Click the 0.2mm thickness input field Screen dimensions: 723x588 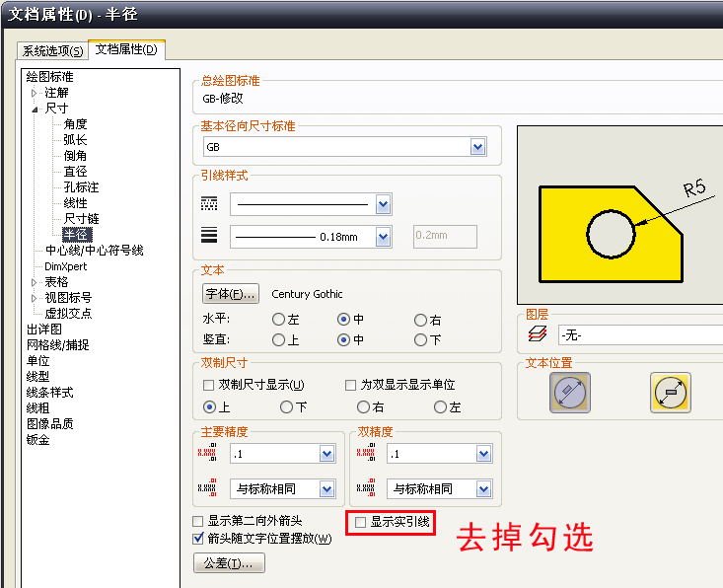[x=445, y=236]
